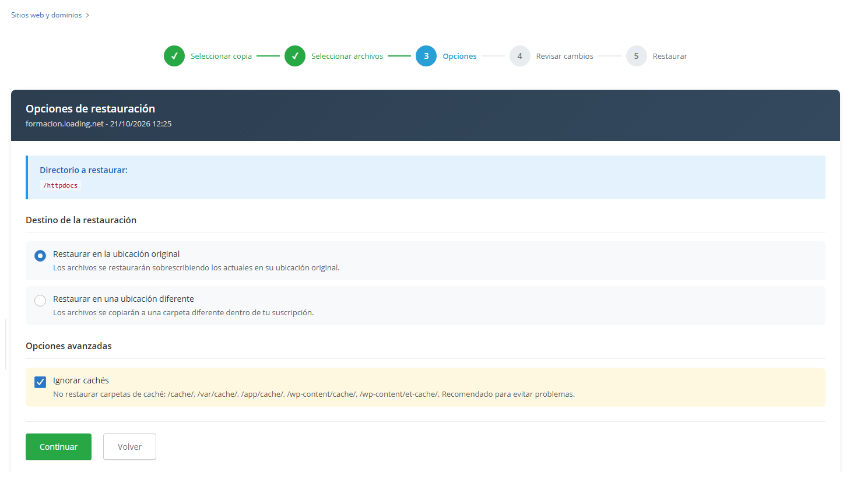This screenshot has height=483, width=850.
Task: Click step 5 circle for Restaurar
Action: point(636,56)
